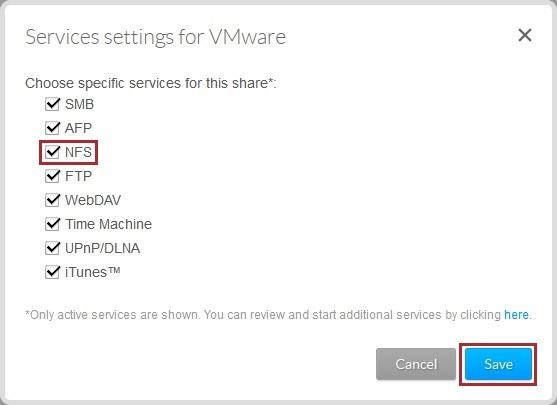Disable the NFS service checkbox
Screen dimensions: 557x405
point(52,152)
